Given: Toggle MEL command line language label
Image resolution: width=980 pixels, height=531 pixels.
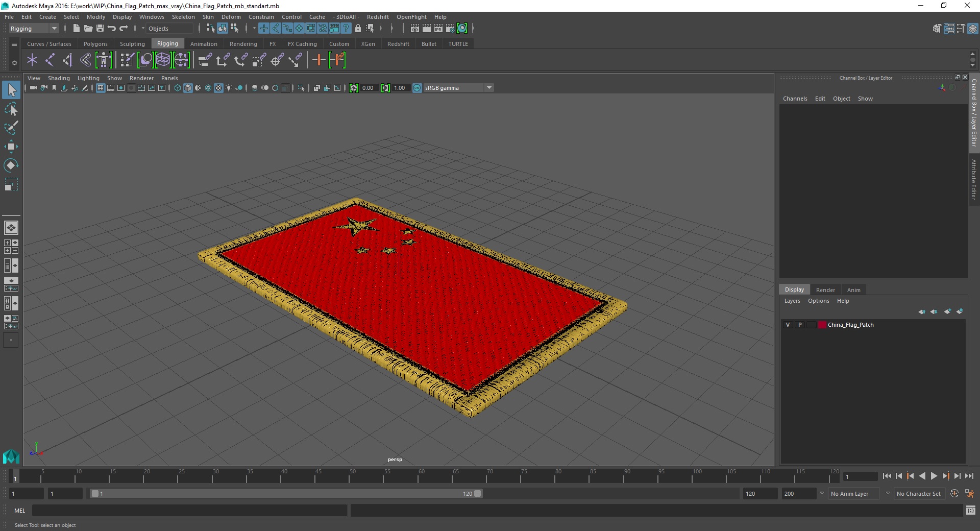Looking at the screenshot, I should (19, 511).
